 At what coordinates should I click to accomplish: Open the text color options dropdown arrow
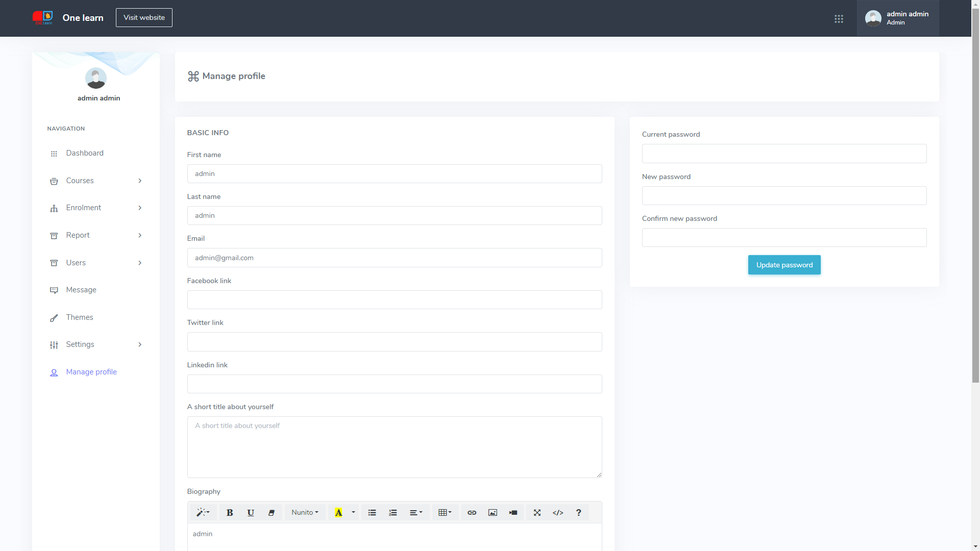[x=353, y=513]
